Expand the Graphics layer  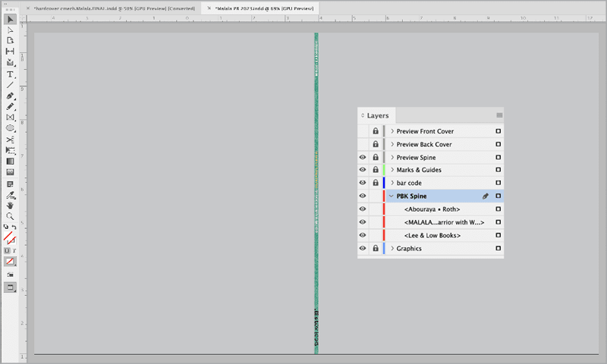pos(392,248)
